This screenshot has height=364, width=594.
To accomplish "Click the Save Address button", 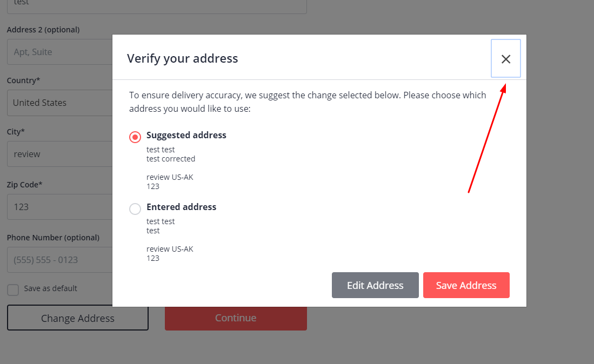I will coord(466,285).
